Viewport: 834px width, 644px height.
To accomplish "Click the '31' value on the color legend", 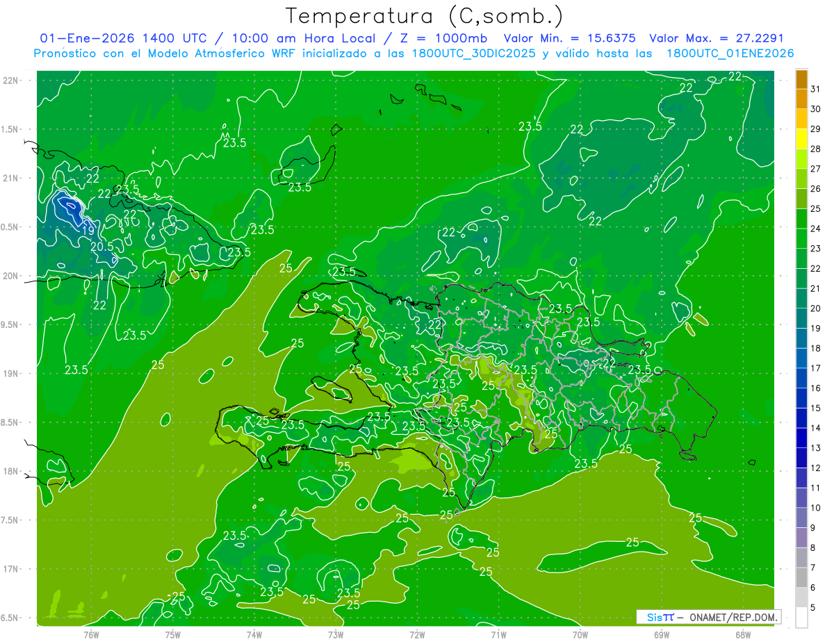I will (x=816, y=89).
